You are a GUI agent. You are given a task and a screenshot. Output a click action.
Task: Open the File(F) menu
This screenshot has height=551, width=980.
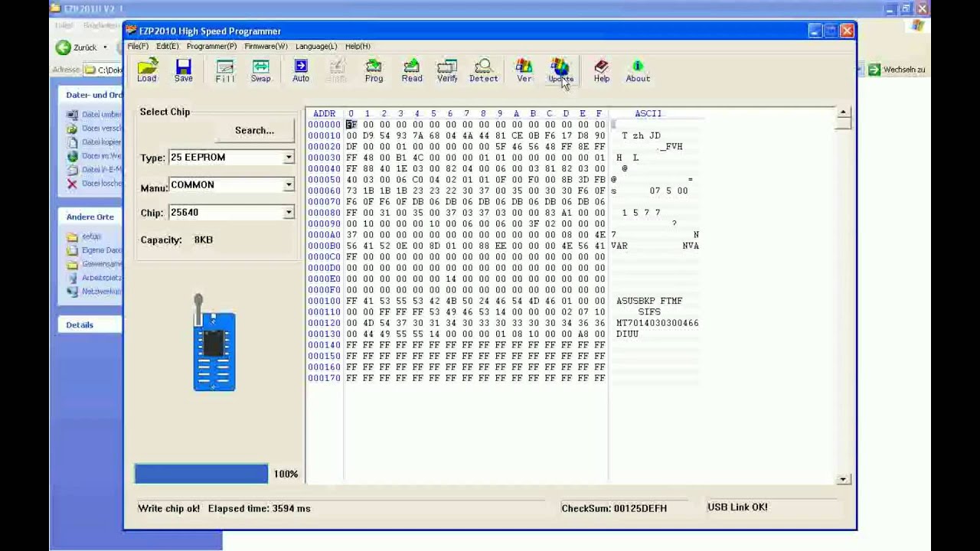138,47
